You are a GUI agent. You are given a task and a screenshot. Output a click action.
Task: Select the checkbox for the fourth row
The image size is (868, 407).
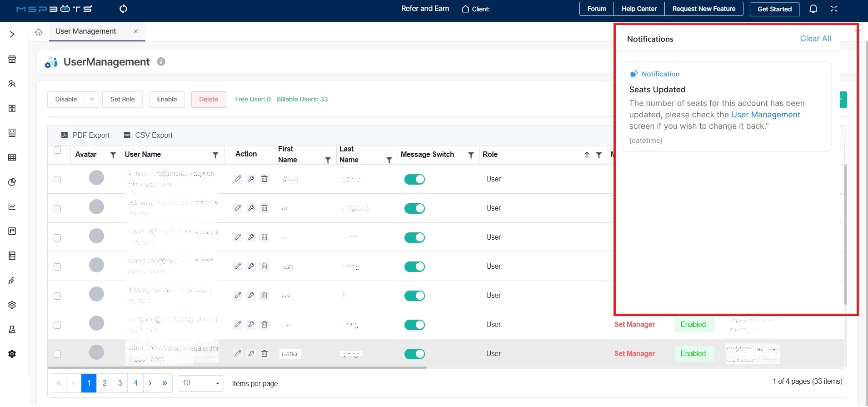57,267
